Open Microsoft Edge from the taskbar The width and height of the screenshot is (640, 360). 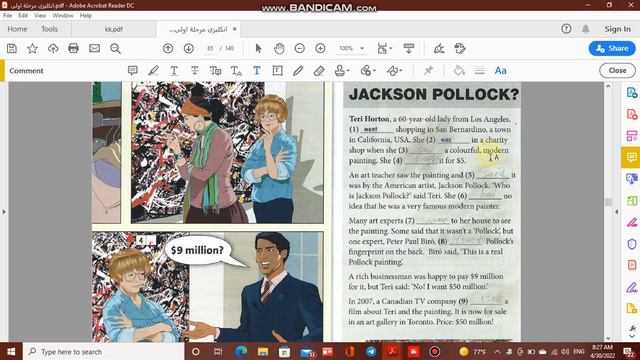pos(241,351)
